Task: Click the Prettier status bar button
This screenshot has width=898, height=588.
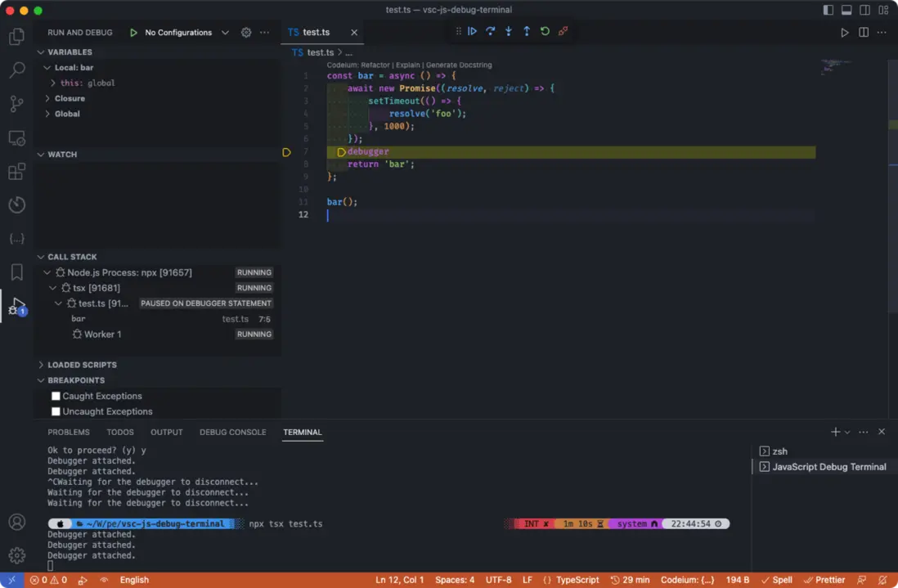Action: pos(824,580)
